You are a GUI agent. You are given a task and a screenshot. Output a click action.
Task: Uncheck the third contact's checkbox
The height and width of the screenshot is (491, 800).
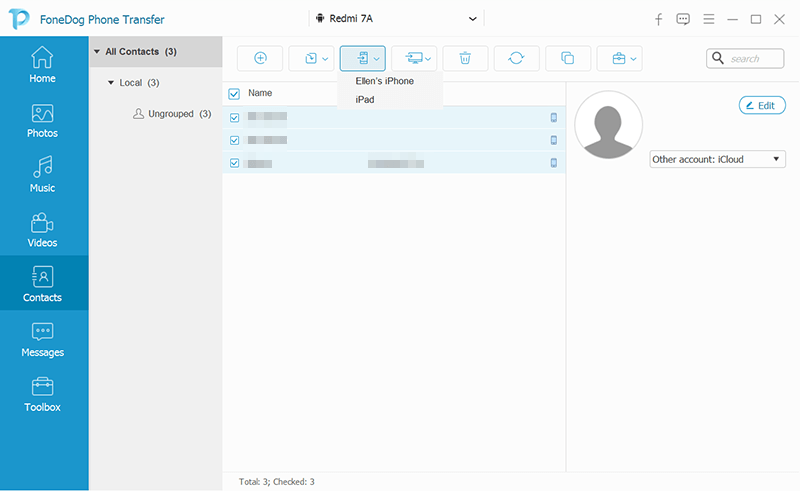[x=234, y=163]
